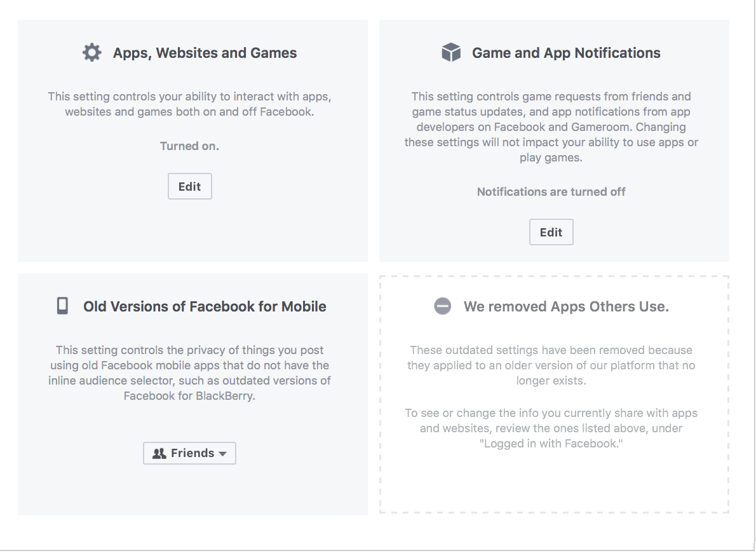Click the mobile phone icon
Screen dimensions: 756x553
click(x=62, y=306)
